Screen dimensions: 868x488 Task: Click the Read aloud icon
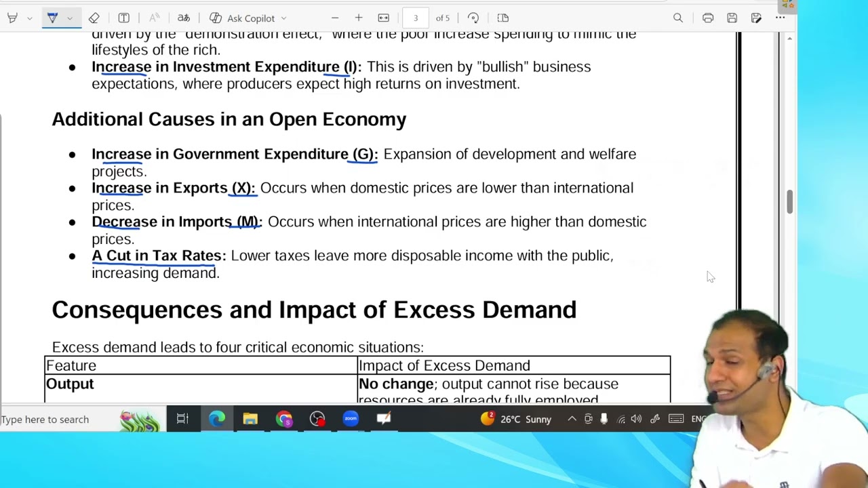155,18
